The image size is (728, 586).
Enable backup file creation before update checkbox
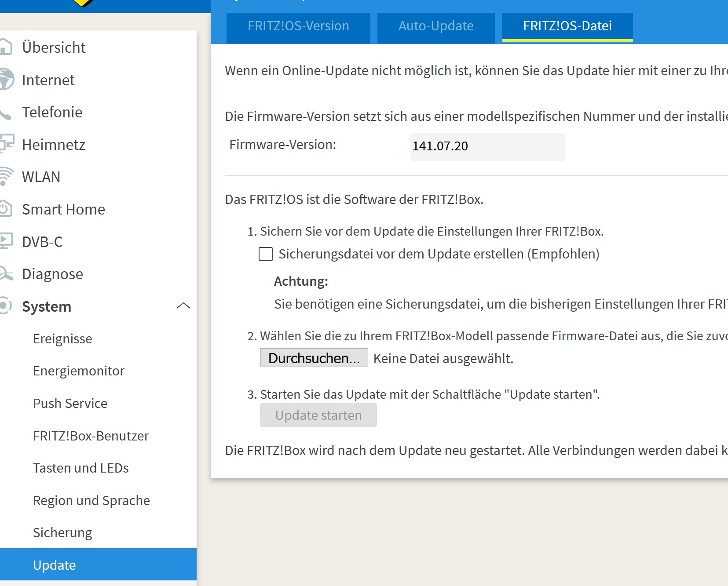(266, 254)
